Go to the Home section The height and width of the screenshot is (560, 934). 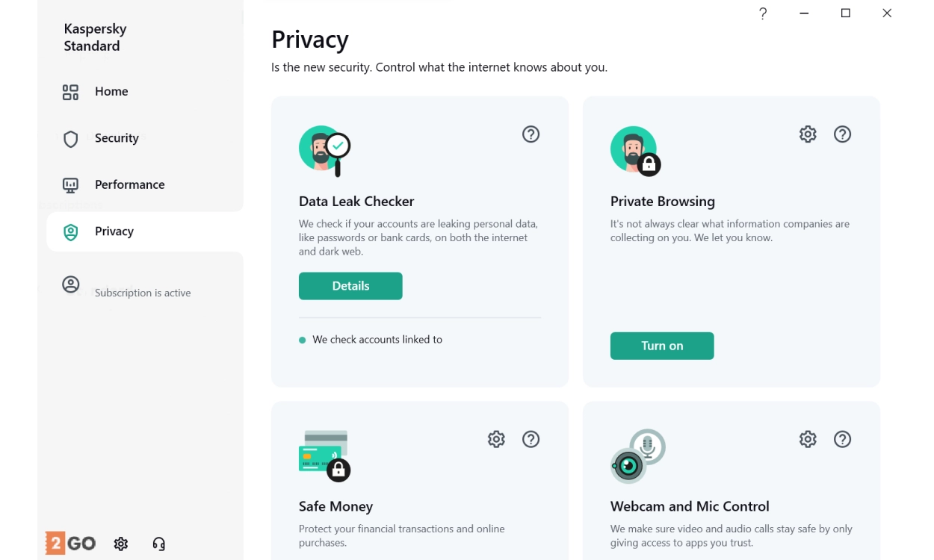coord(111,92)
